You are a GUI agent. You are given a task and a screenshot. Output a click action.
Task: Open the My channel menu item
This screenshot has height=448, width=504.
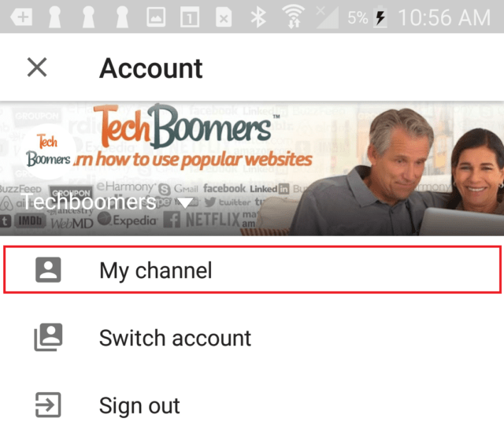pos(252,269)
